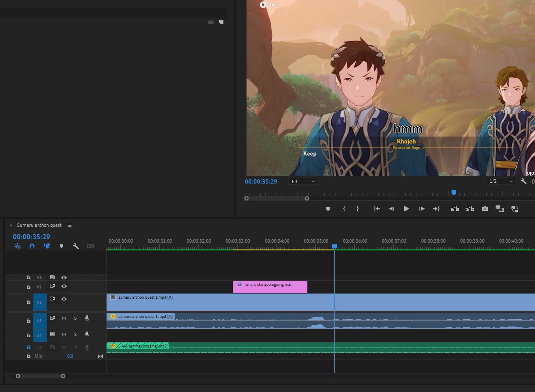
Task: Click the Extract button
Action: click(x=470, y=209)
